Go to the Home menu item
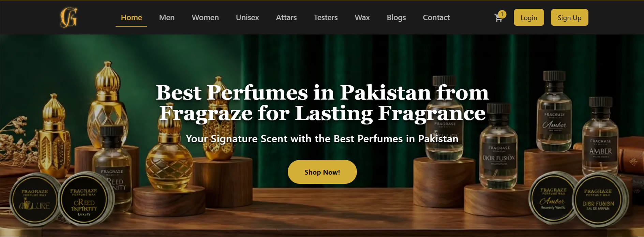Screen dimensions: 644x237 tap(131, 17)
